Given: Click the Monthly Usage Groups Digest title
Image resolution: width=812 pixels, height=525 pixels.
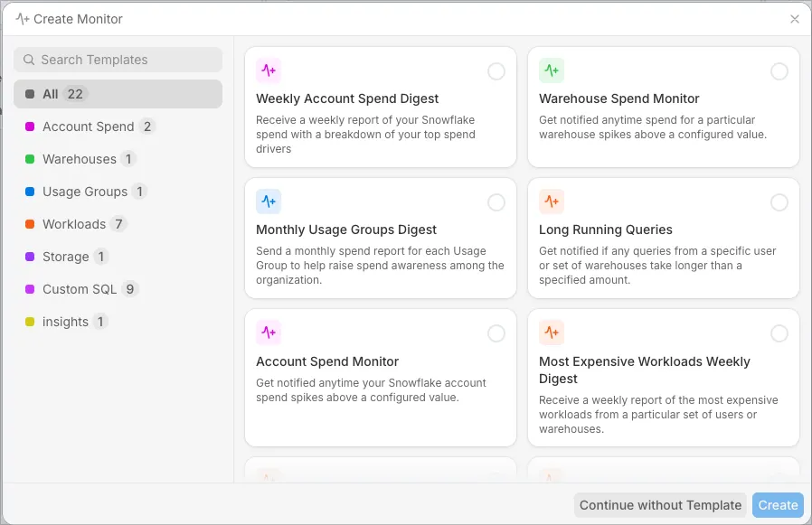Looking at the screenshot, I should tap(346, 230).
